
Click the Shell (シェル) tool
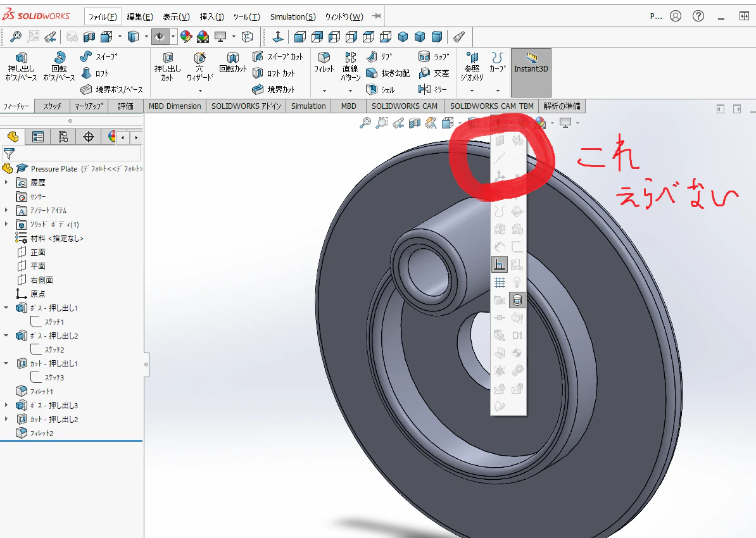381,90
